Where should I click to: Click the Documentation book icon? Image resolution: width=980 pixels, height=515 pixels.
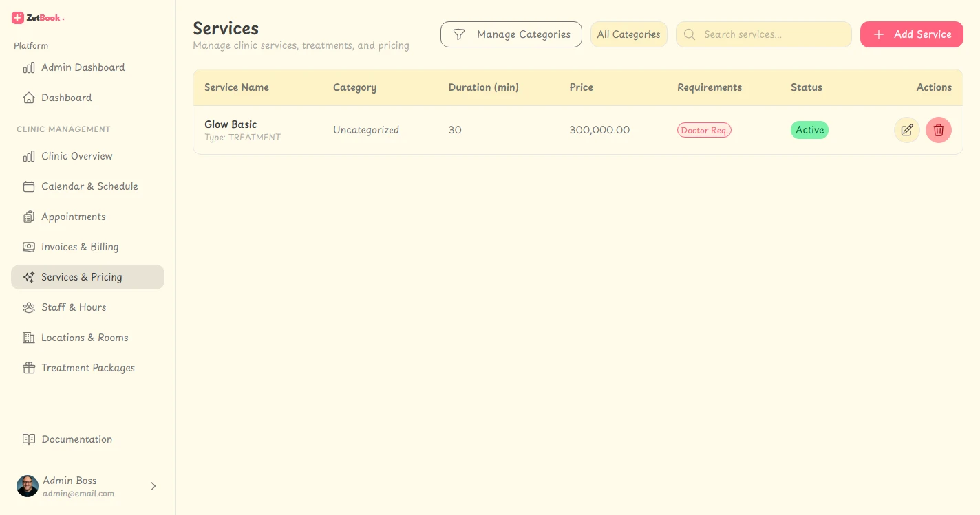coord(29,439)
